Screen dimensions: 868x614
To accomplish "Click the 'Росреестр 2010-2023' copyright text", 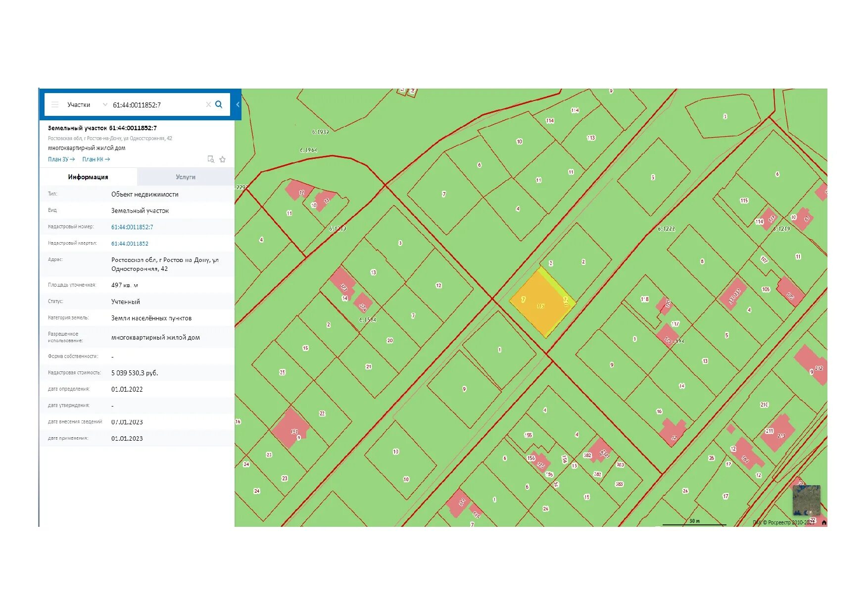I will click(790, 522).
